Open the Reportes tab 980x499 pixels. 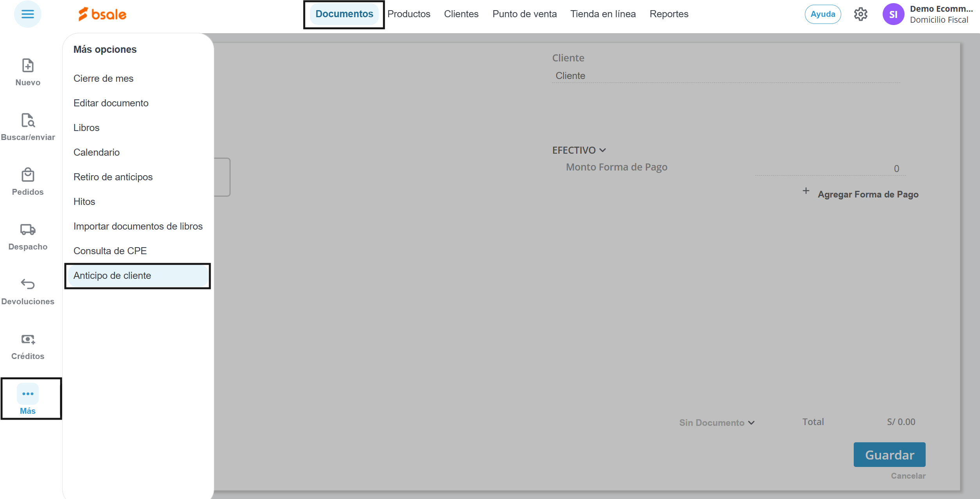point(668,14)
